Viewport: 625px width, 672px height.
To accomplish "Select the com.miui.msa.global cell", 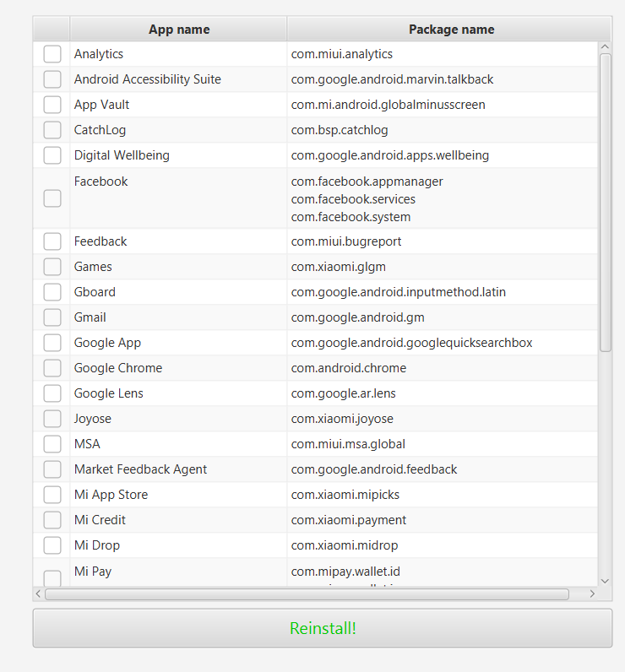I will (x=442, y=443).
